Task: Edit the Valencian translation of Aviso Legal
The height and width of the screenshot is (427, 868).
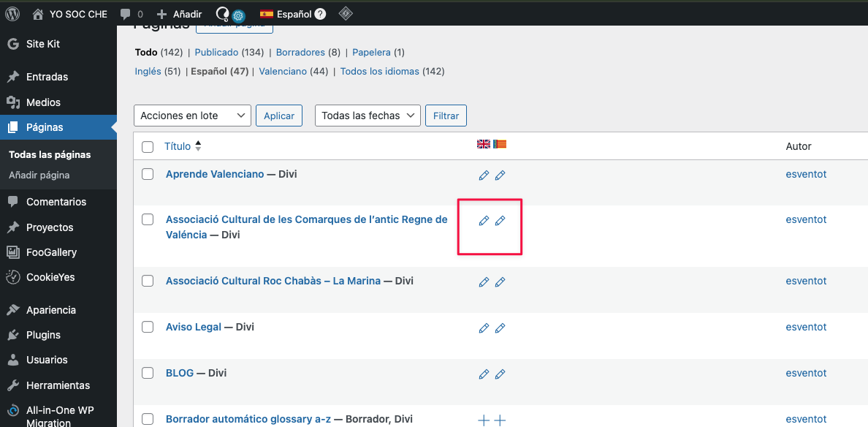Action: coord(500,328)
